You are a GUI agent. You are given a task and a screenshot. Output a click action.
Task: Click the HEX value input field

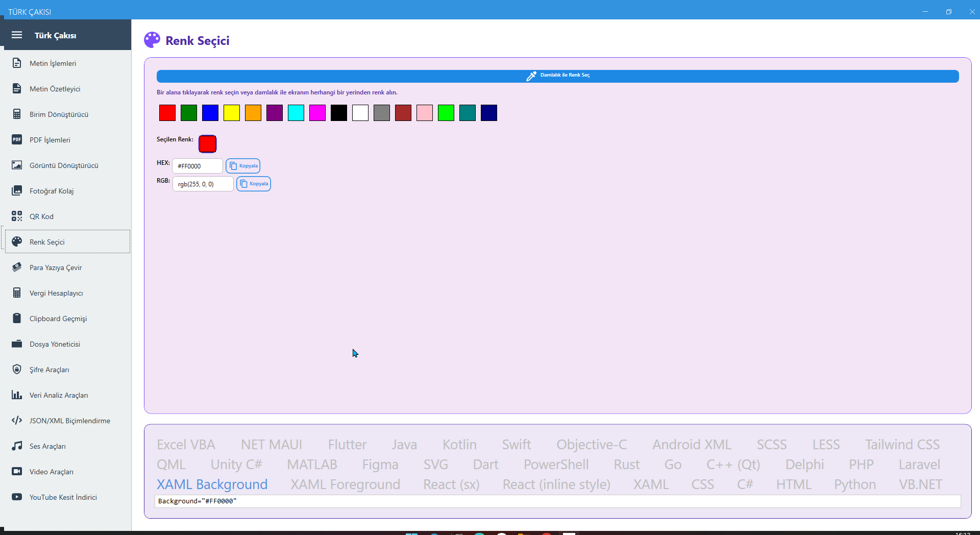[198, 166]
